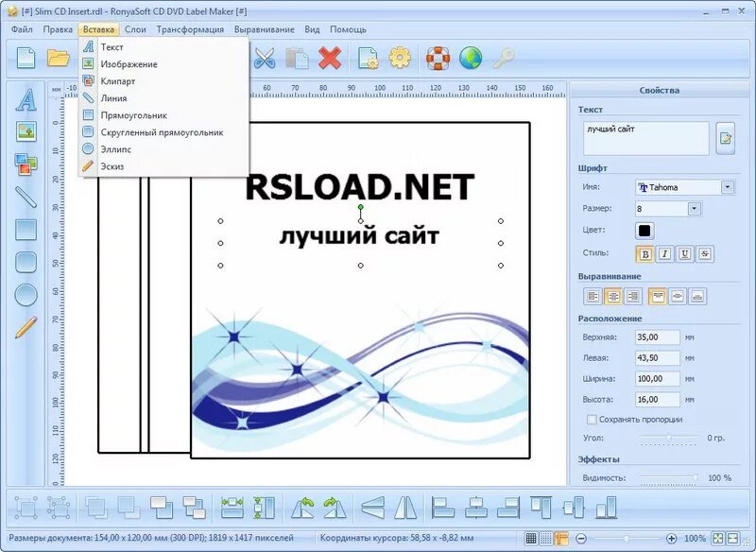Open document settings (page with gear icon)
Viewport: 756px width, 552px height.
click(x=369, y=59)
